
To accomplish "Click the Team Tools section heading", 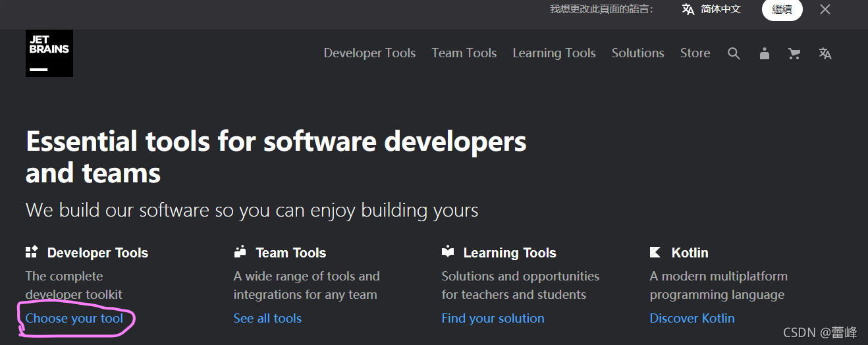I will pyautogui.click(x=291, y=253).
